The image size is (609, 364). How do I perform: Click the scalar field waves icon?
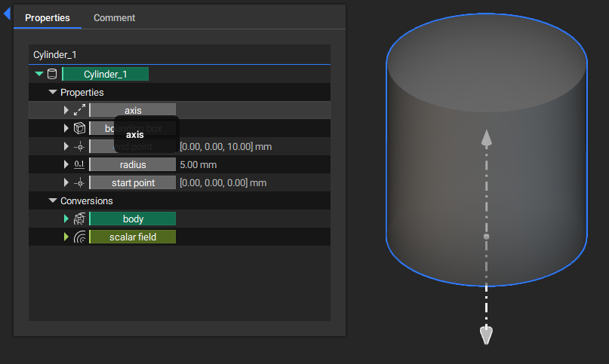click(x=79, y=237)
